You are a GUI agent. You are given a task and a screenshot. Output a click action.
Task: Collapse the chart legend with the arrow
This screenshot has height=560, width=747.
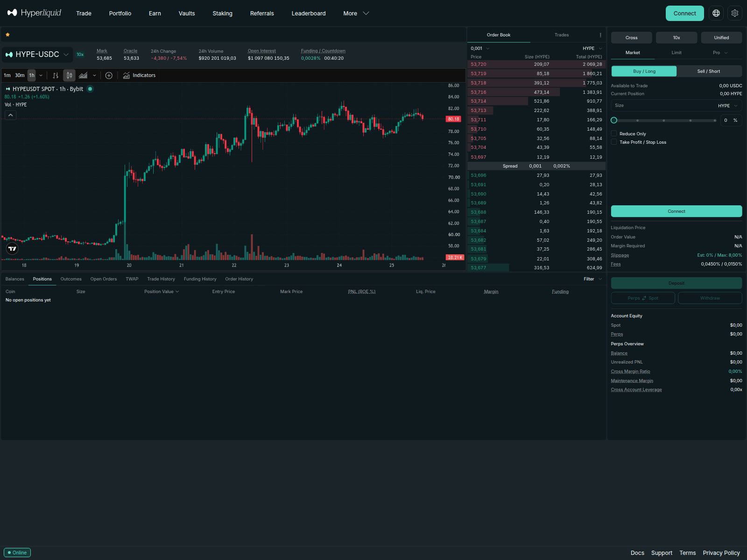pos(11,115)
